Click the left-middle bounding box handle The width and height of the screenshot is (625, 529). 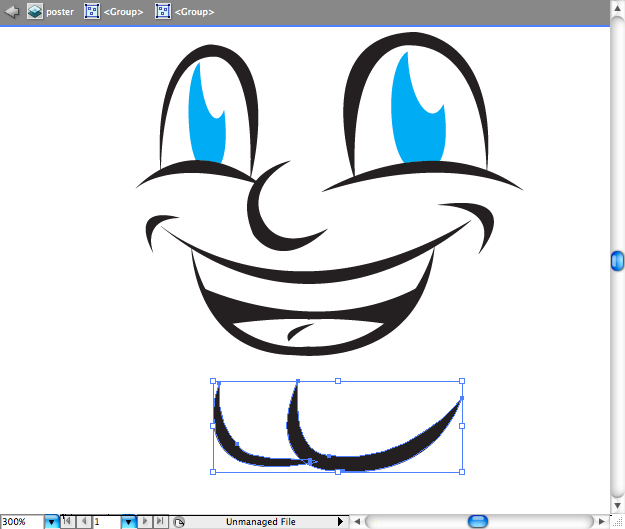click(213, 426)
